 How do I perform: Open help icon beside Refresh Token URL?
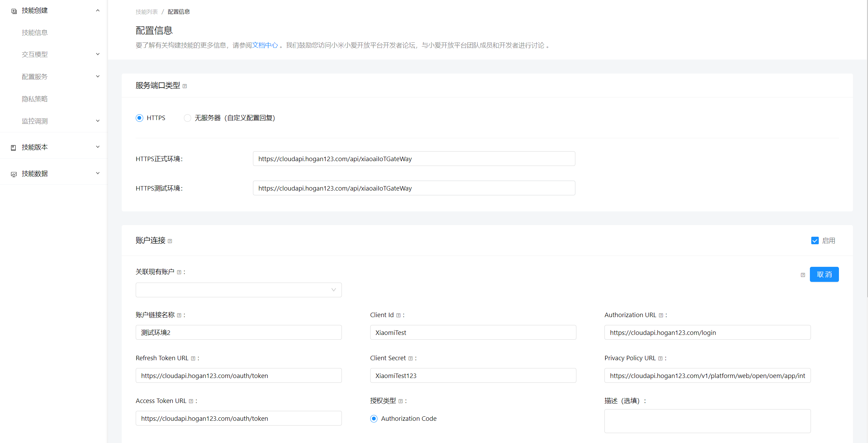pos(193,358)
